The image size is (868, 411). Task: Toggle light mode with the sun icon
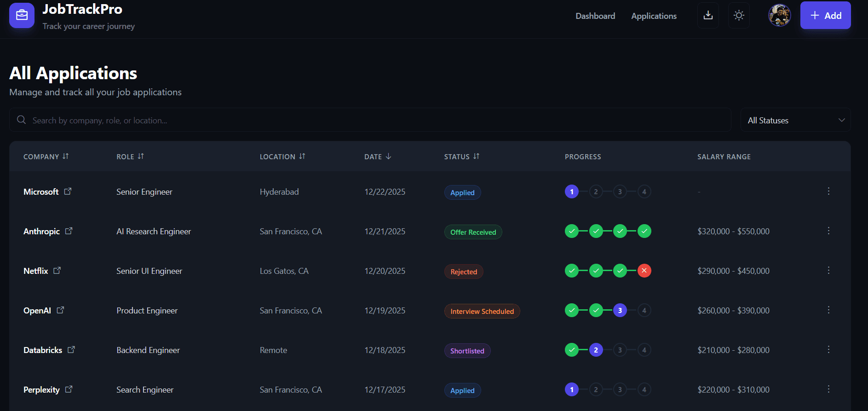[739, 15]
